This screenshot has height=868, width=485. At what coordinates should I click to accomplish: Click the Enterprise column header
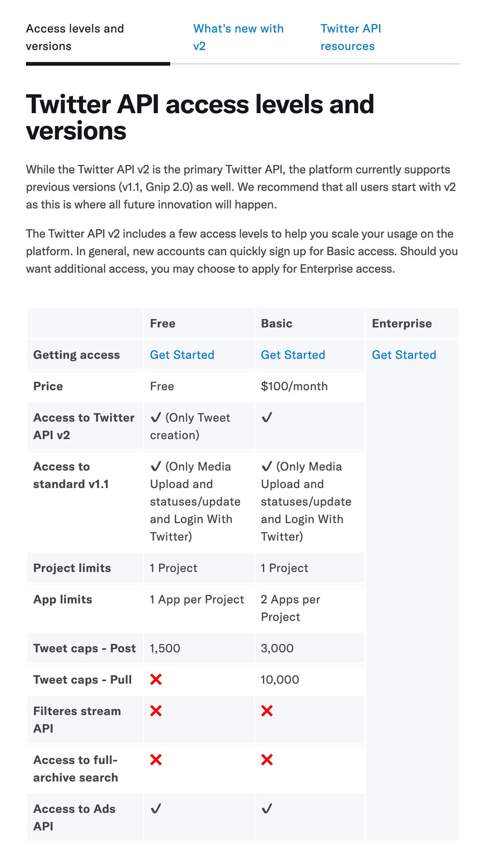(401, 323)
